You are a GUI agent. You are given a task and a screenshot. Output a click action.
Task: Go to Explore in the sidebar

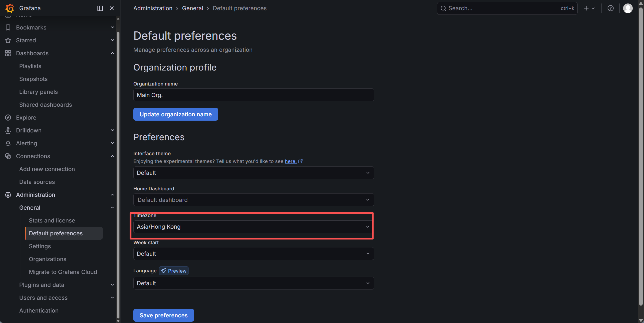(x=26, y=117)
